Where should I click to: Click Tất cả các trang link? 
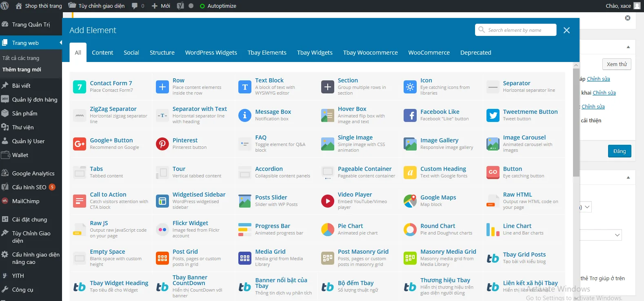(21, 58)
